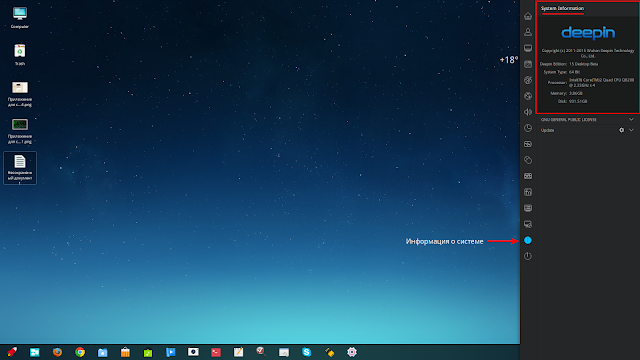The width and height of the screenshot is (640, 360).
Task: Open the magnifier search app in dock
Action: coord(261,352)
